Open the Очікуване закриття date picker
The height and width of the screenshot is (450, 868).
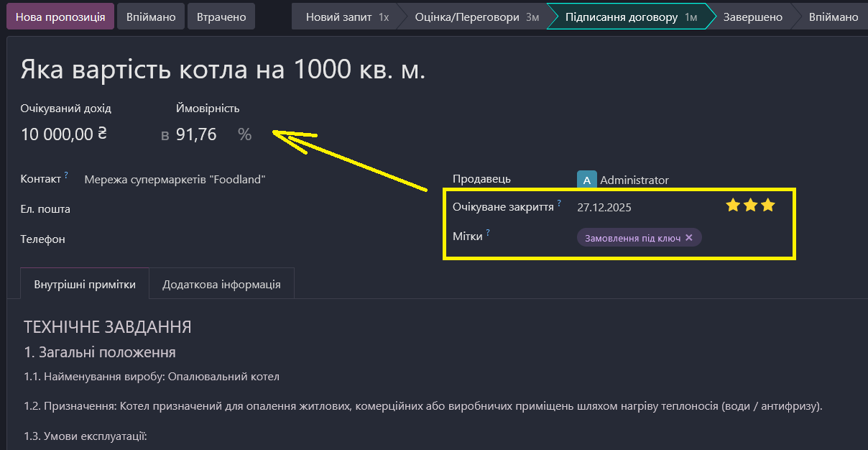pyautogui.click(x=604, y=206)
